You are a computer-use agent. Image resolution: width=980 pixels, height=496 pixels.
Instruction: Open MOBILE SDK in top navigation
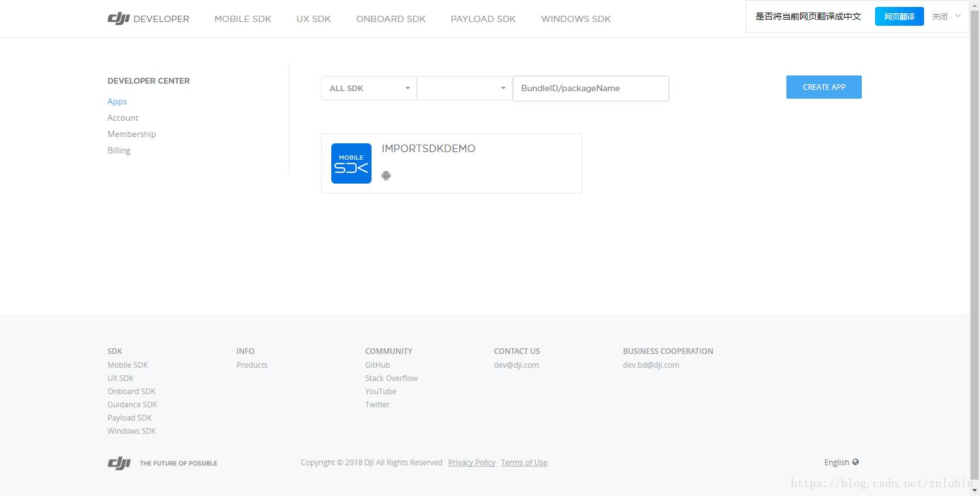(243, 19)
